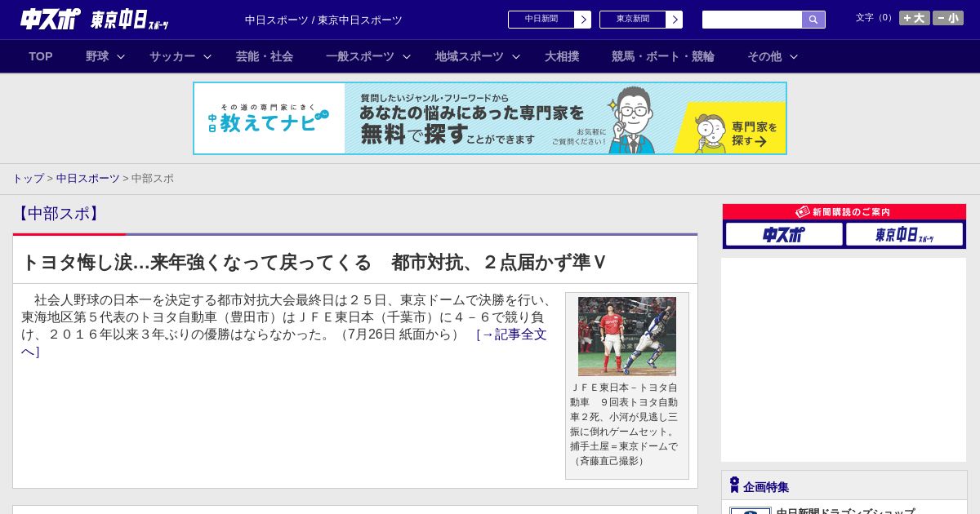Image resolution: width=980 pixels, height=514 pixels.
Task: Select the 芸能・社会 menu item
Action: coord(265,56)
